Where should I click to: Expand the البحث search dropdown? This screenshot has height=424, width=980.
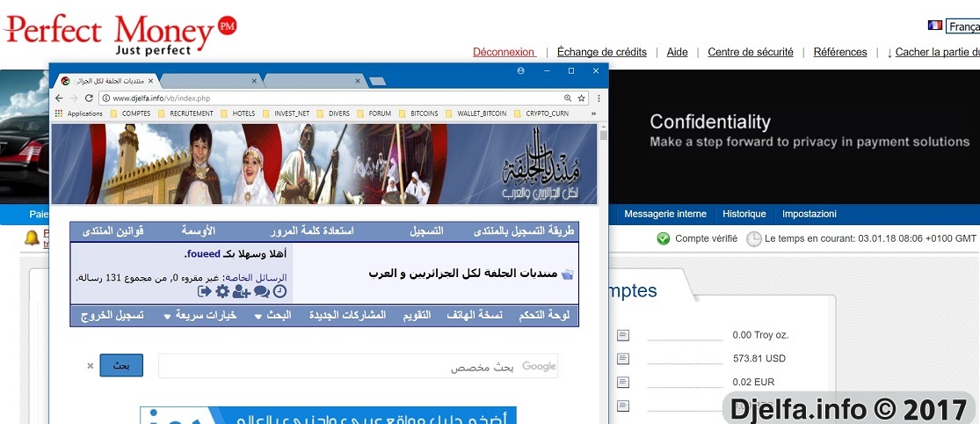point(272,315)
